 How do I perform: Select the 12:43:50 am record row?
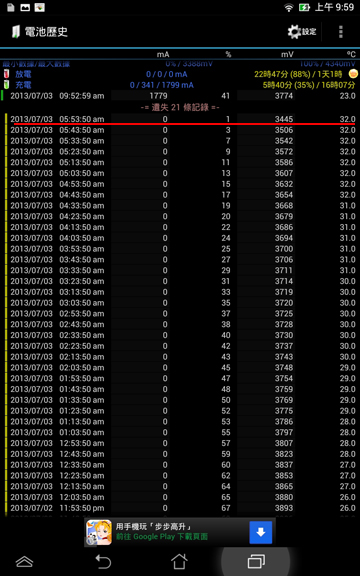point(180,454)
